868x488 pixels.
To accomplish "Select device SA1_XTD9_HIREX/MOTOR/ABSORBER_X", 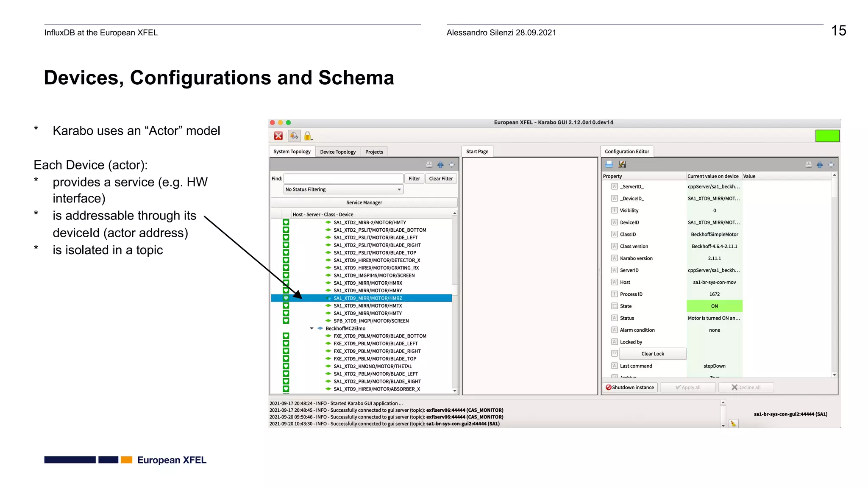I will click(377, 389).
